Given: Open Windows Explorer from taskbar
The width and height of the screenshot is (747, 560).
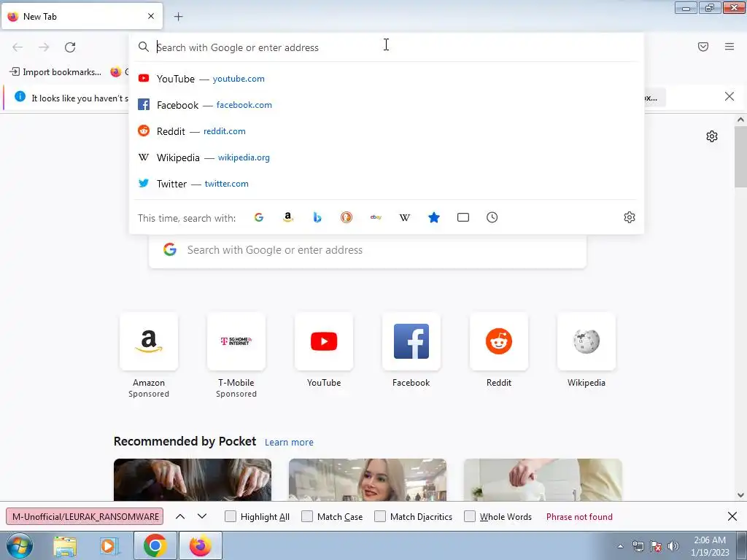Looking at the screenshot, I should 65,545.
